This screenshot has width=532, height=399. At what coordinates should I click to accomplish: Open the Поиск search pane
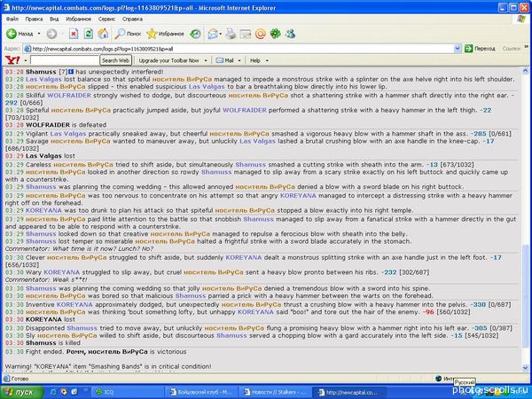(128, 34)
